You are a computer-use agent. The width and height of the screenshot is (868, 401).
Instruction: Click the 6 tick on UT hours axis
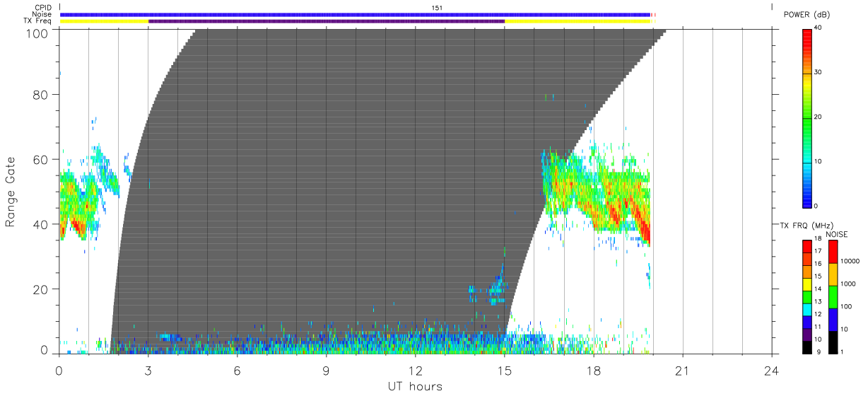click(237, 370)
